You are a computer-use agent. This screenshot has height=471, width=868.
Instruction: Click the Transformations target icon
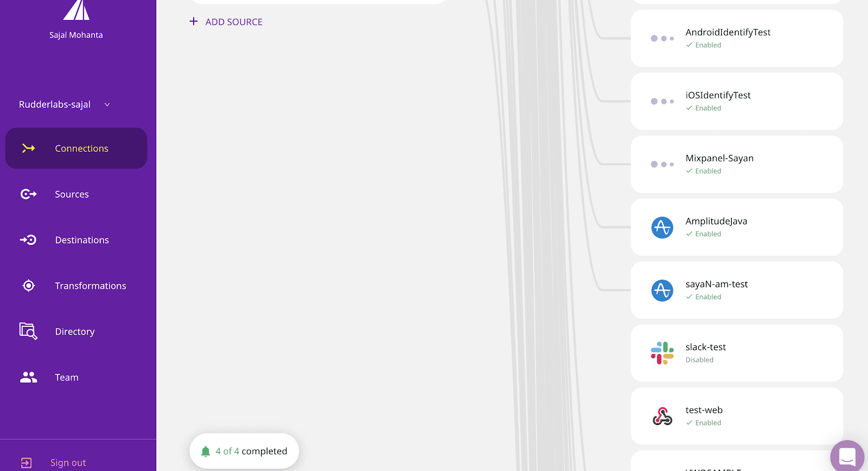pyautogui.click(x=29, y=286)
